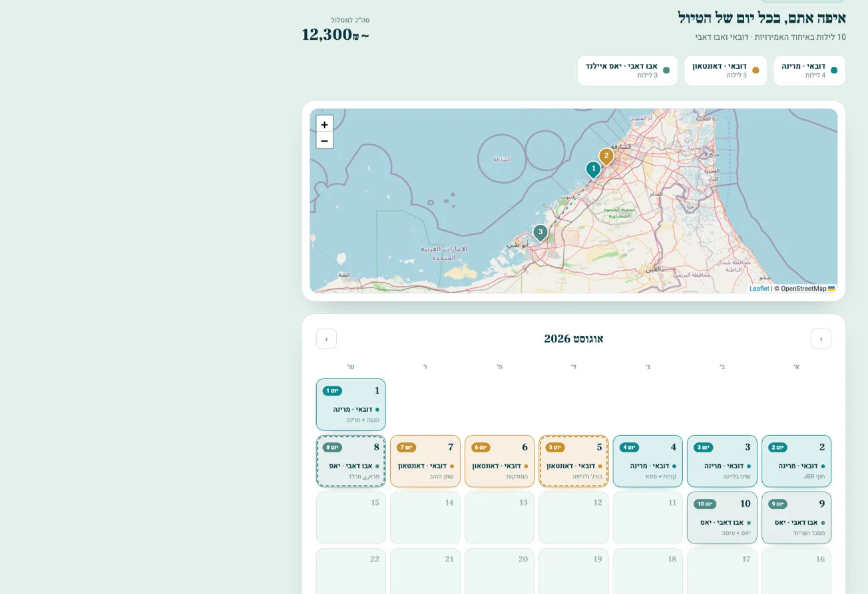The width and height of the screenshot is (868, 594).
Task: Select empty calendar day 13
Action: [499, 518]
